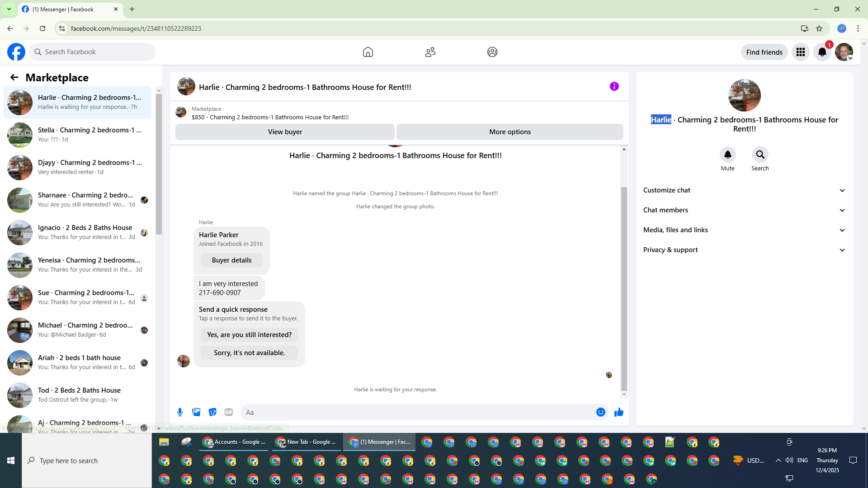868x488 pixels.
Task: Mute this conversation
Action: [x=727, y=155]
